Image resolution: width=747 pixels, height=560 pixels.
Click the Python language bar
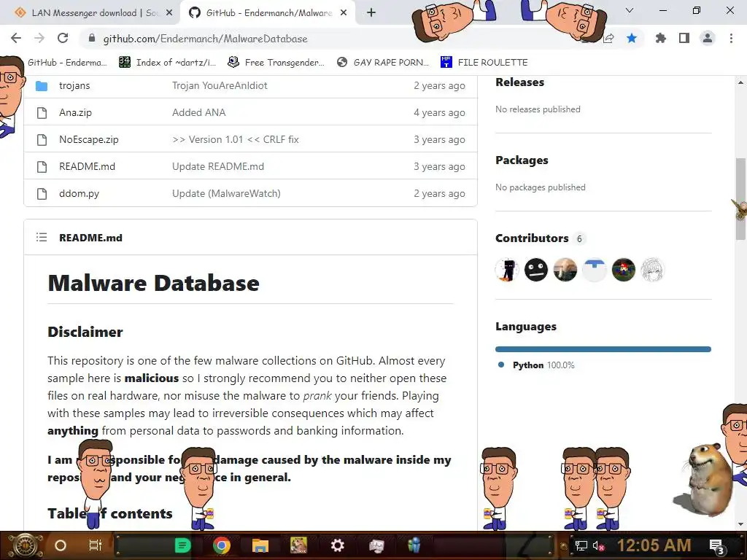coord(603,349)
